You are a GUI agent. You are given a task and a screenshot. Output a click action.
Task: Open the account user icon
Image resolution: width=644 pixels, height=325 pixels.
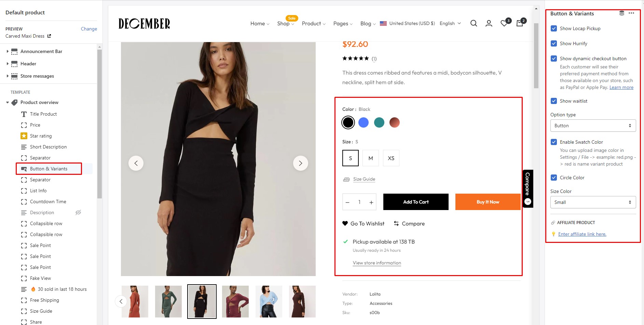489,23
